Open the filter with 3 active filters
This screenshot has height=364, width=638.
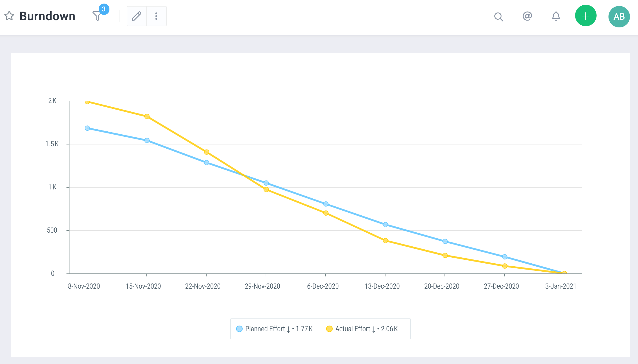click(97, 16)
